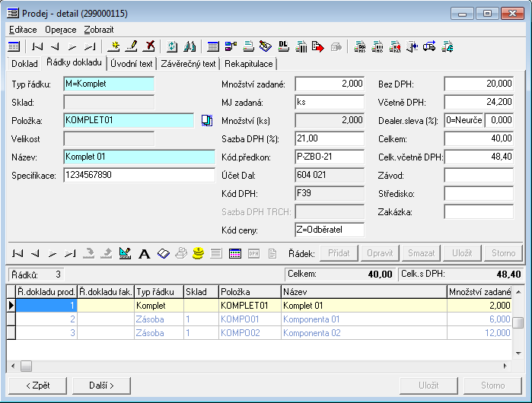
Task: Open the Zobrazit menu
Action: pyautogui.click(x=99, y=30)
